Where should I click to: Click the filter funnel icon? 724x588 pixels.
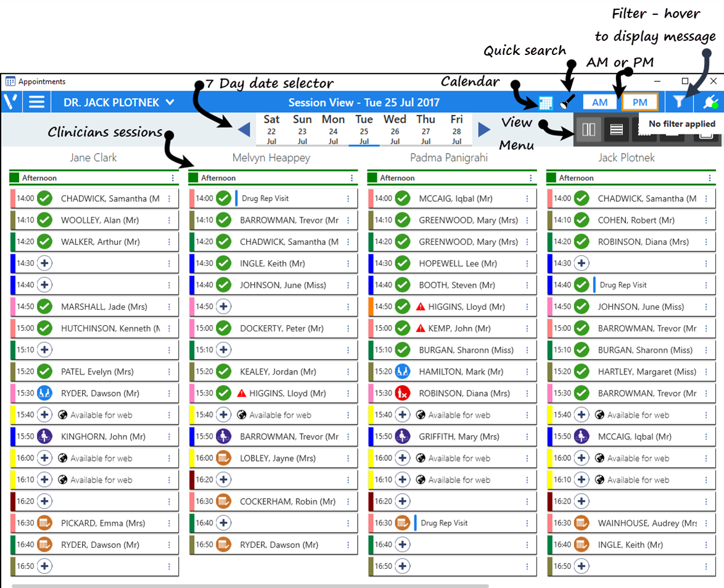tap(679, 102)
